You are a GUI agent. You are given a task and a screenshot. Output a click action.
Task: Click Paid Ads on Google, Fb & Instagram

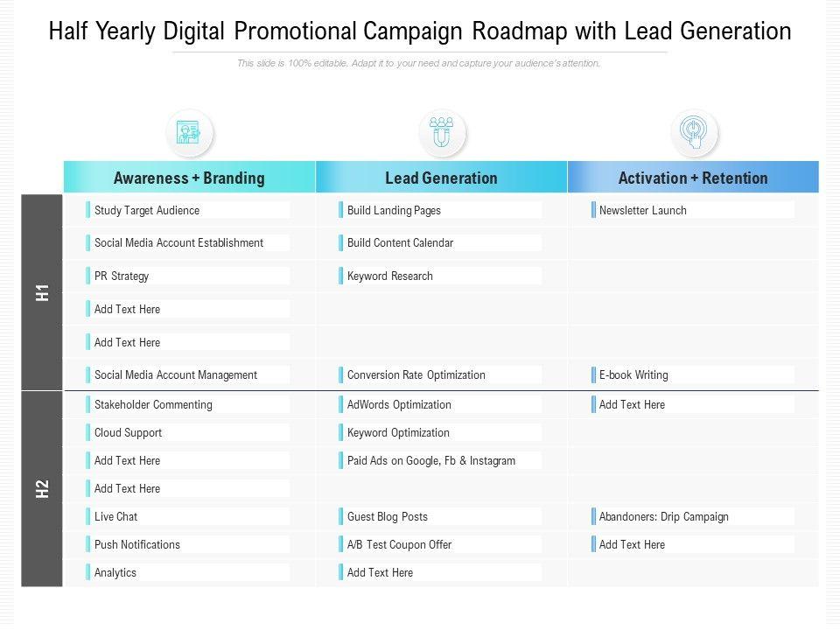point(431,460)
